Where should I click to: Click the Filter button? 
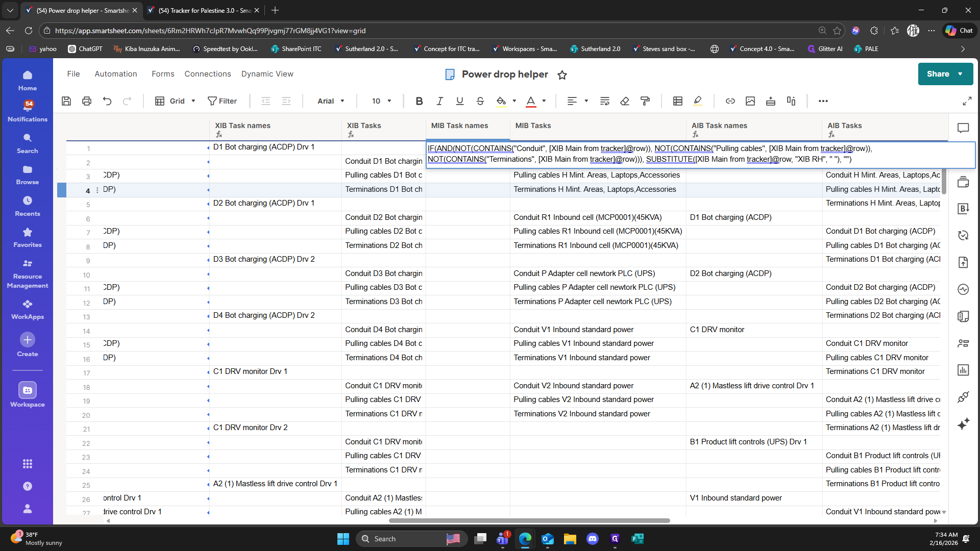pyautogui.click(x=222, y=101)
